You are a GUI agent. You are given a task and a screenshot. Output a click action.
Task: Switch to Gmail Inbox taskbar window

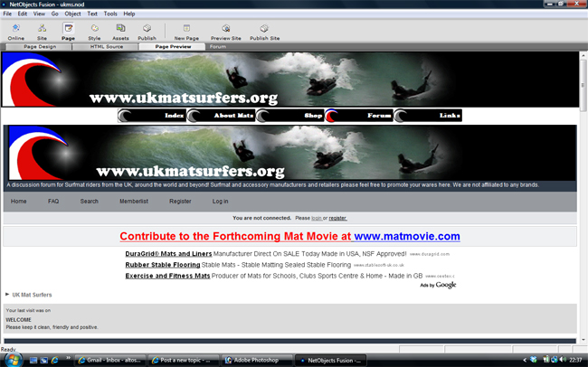point(110,361)
